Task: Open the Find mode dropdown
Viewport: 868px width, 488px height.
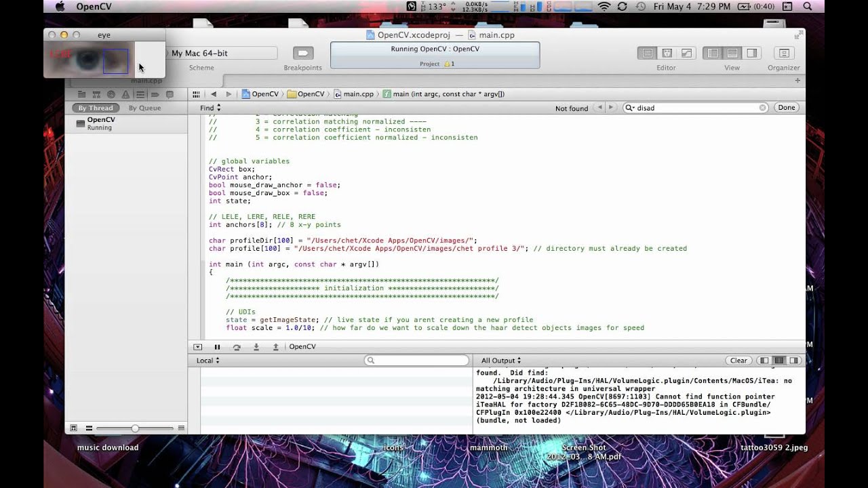Action: (210, 108)
